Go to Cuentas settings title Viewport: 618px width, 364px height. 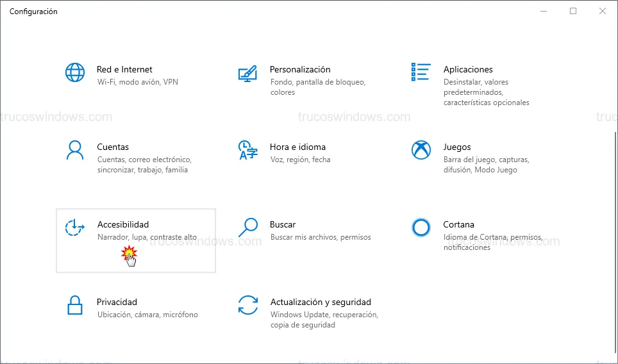[x=113, y=147]
